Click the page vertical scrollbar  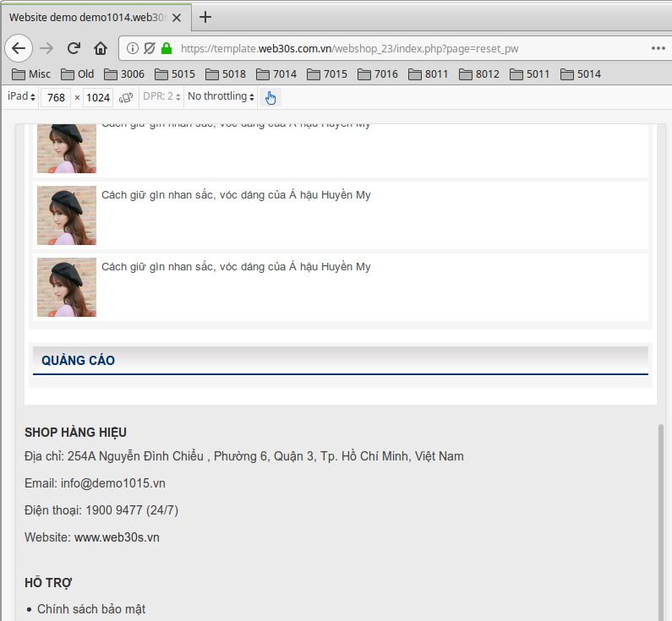pyautogui.click(x=661, y=522)
